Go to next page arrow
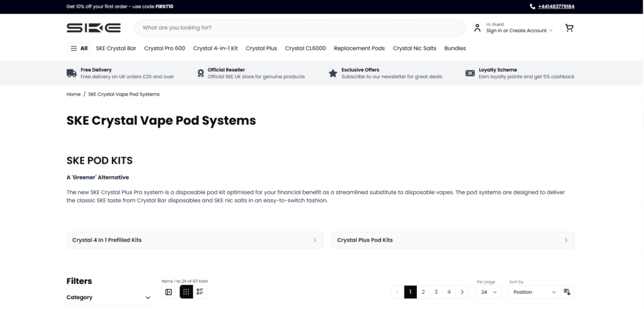The height and width of the screenshot is (309, 644). pos(462,292)
